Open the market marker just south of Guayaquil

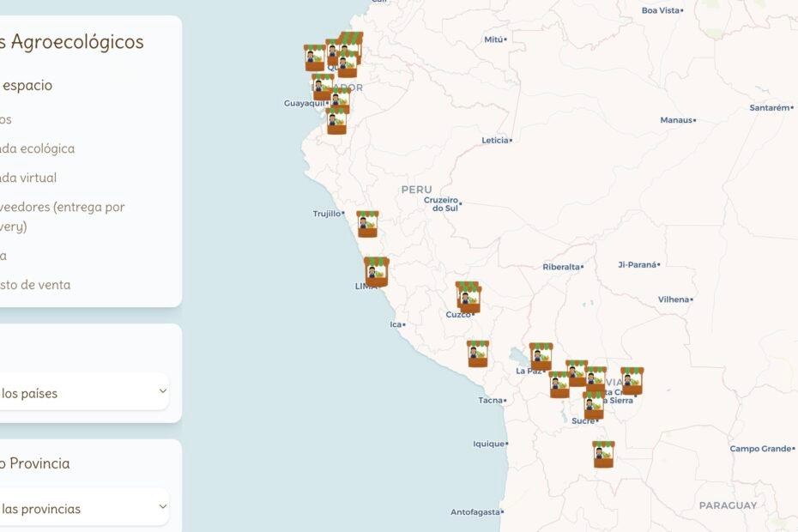click(x=336, y=122)
